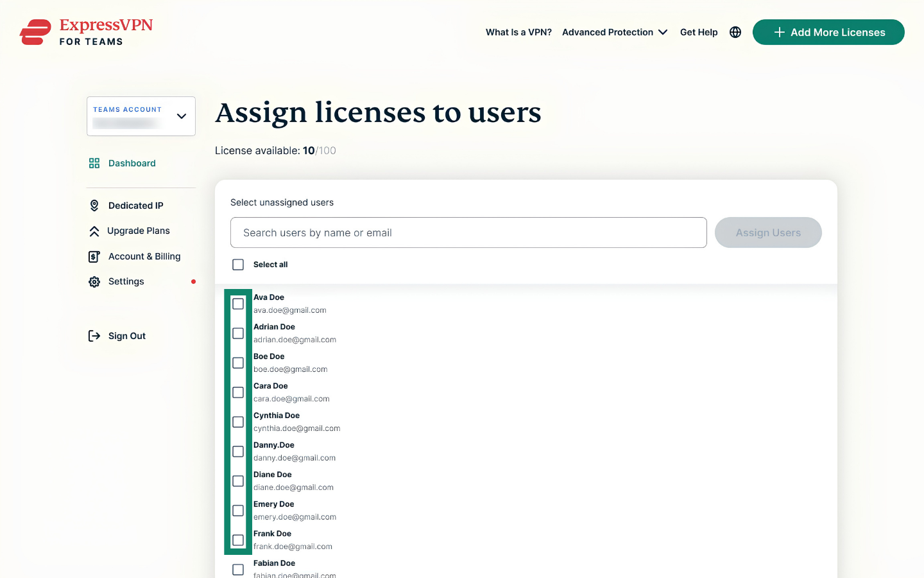Select Adrian Doe's checkbox
The width and height of the screenshot is (924, 578).
[238, 333]
